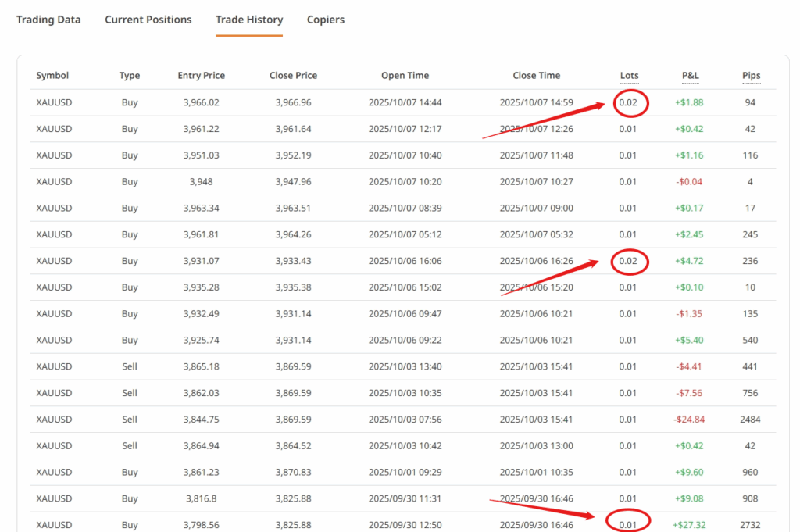Screen dimensions: 800x532
Task: Click the Symbol column header
Action: [x=52, y=76]
